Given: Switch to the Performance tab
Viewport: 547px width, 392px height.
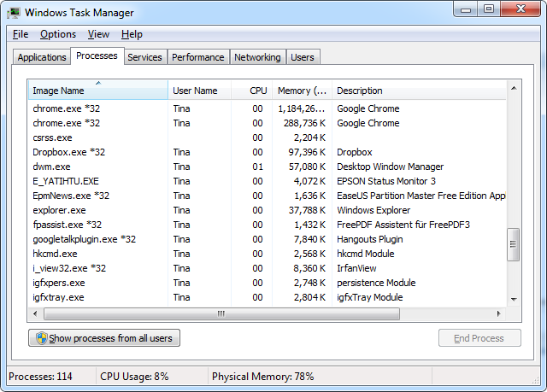Looking at the screenshot, I should tap(197, 57).
